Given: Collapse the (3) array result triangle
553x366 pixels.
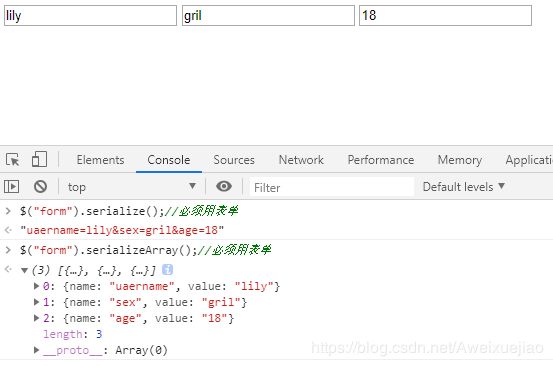Looking at the screenshot, I should click(x=24, y=270).
